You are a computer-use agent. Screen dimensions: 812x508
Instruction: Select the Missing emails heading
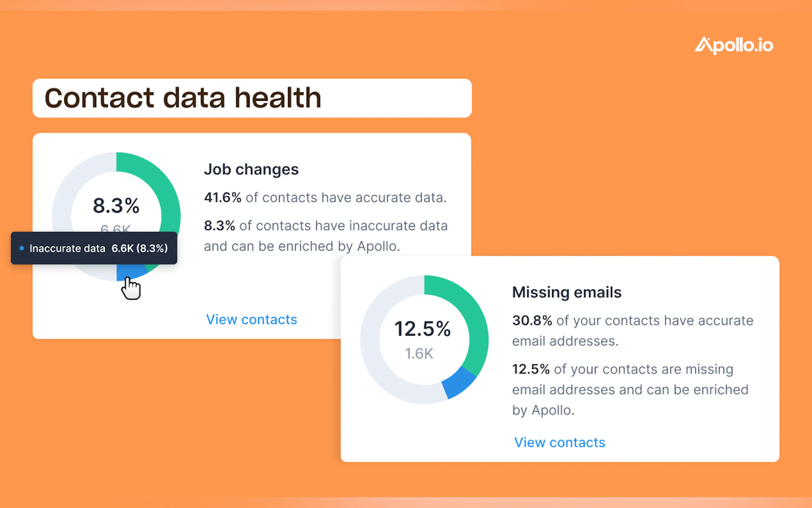[566, 292]
